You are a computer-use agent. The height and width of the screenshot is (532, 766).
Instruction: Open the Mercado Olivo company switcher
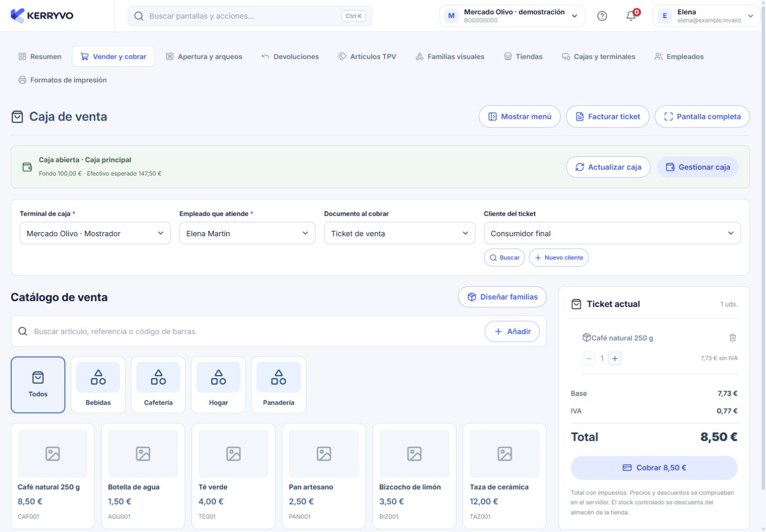(513, 16)
